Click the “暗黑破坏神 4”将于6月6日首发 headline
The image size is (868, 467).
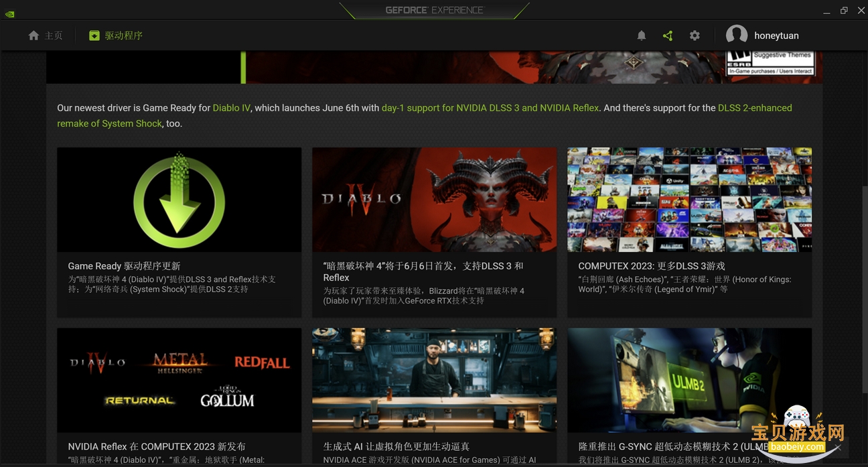tap(423, 271)
